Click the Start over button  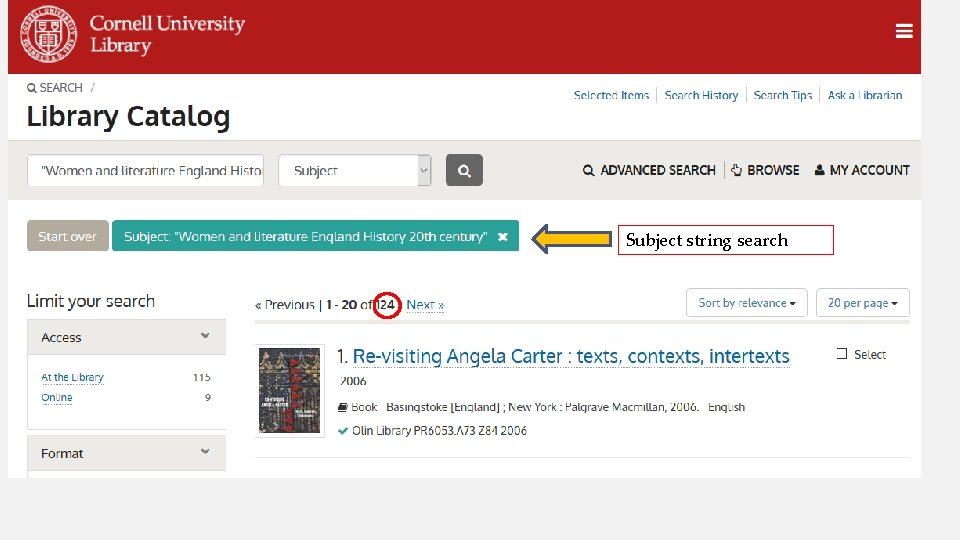pyautogui.click(x=67, y=236)
